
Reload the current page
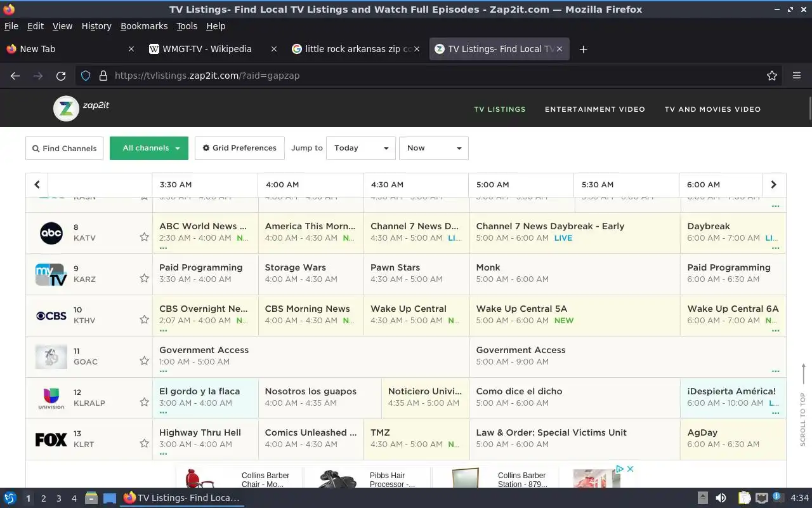click(61, 76)
